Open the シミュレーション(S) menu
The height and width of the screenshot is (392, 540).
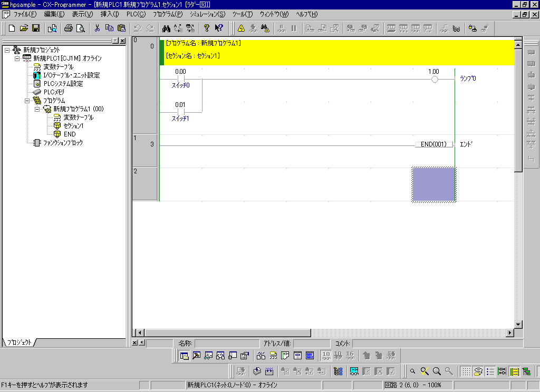pyautogui.click(x=207, y=14)
